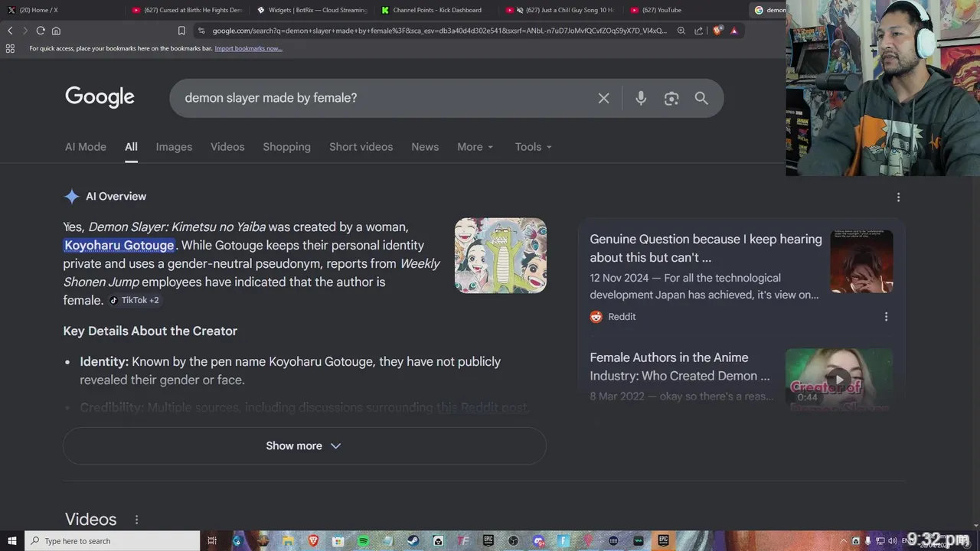Open the Koyoharu Gotouge highlighted link
The image size is (980, 551).
[119, 245]
